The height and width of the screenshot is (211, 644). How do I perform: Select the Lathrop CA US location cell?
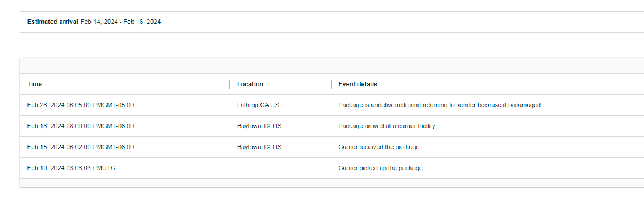click(258, 105)
